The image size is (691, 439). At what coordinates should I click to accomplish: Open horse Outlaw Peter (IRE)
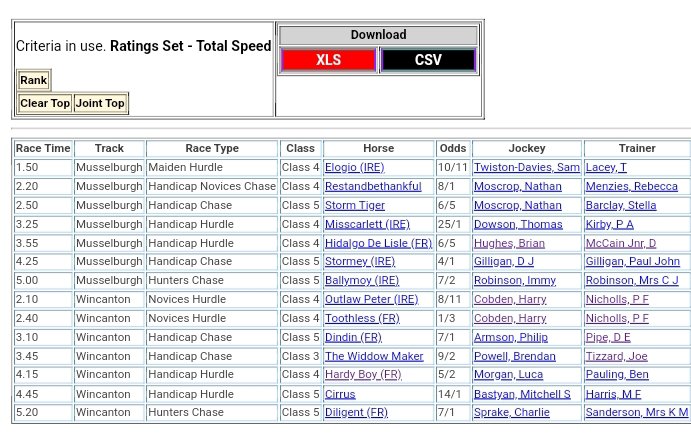(x=371, y=299)
